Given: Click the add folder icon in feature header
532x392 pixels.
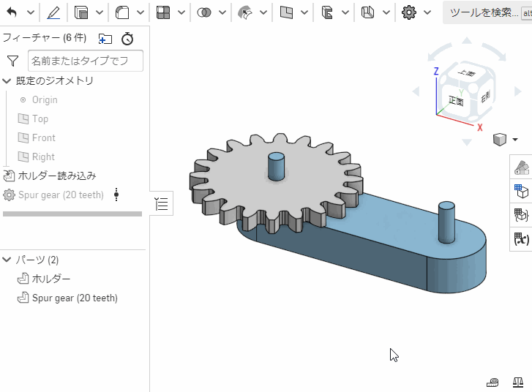Looking at the screenshot, I should tap(105, 39).
